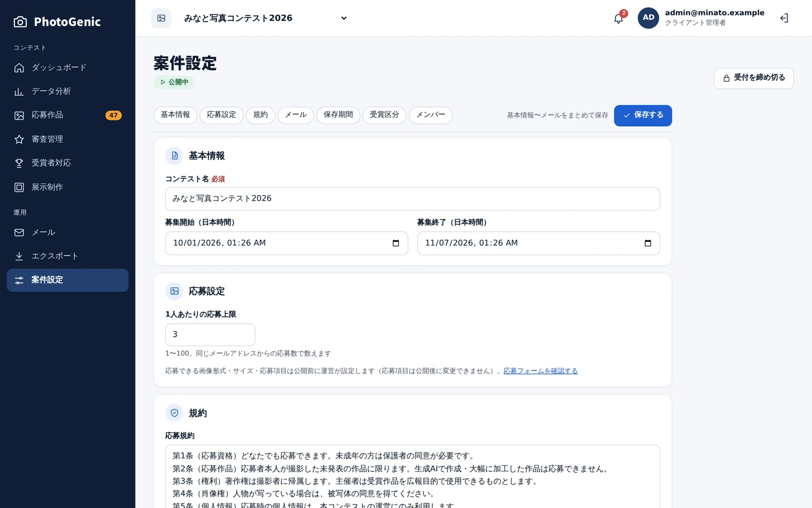The height and width of the screenshot is (508, 812).
Task: Switch to the メール settings tab
Action: [x=296, y=115]
